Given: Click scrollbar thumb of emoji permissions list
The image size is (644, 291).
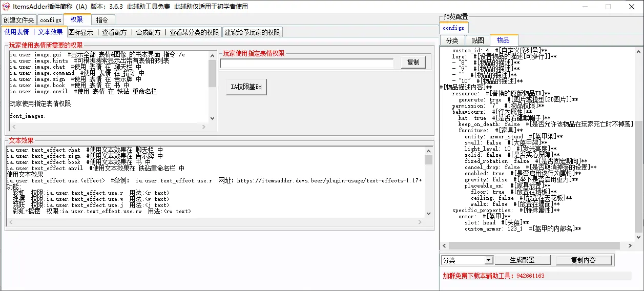Looking at the screenshot, I should (213, 73).
